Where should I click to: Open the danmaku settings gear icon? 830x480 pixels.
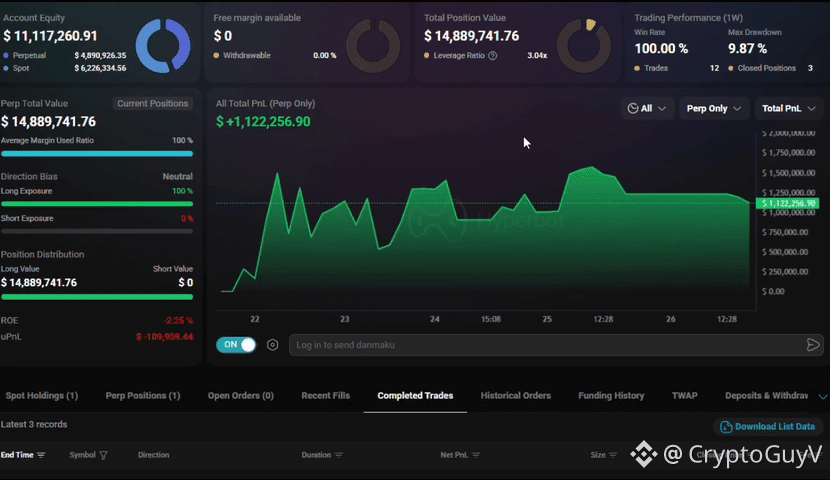click(x=273, y=345)
